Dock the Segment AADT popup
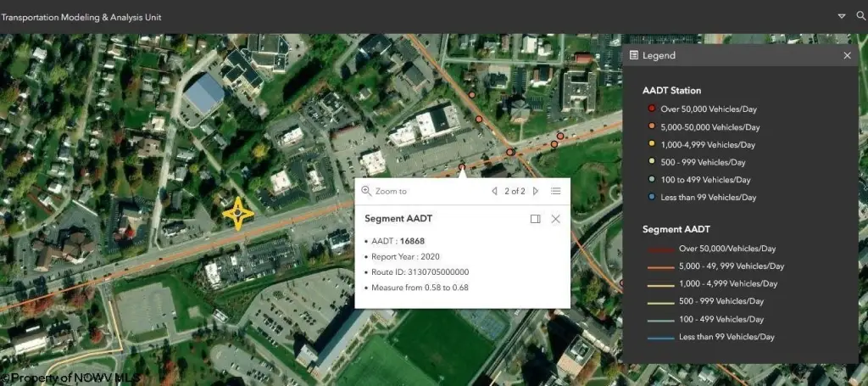The width and height of the screenshot is (868, 386). pyautogui.click(x=535, y=219)
